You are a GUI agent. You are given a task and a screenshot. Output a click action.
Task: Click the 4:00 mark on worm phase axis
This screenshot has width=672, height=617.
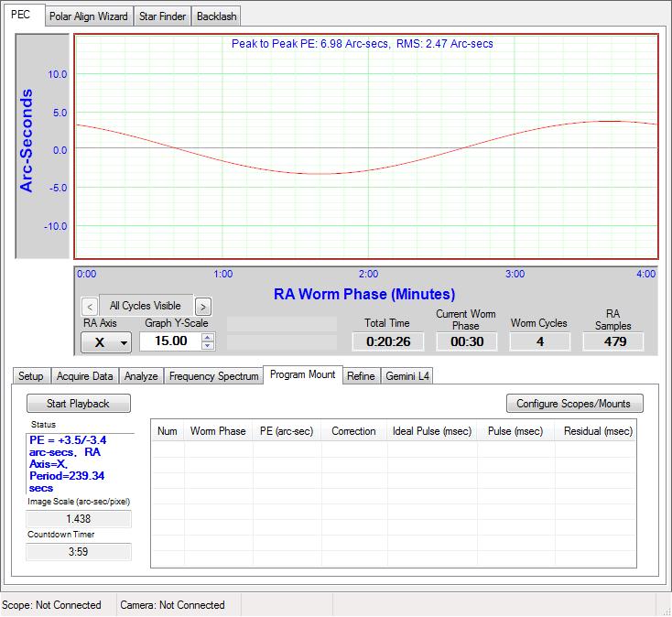[x=645, y=274]
